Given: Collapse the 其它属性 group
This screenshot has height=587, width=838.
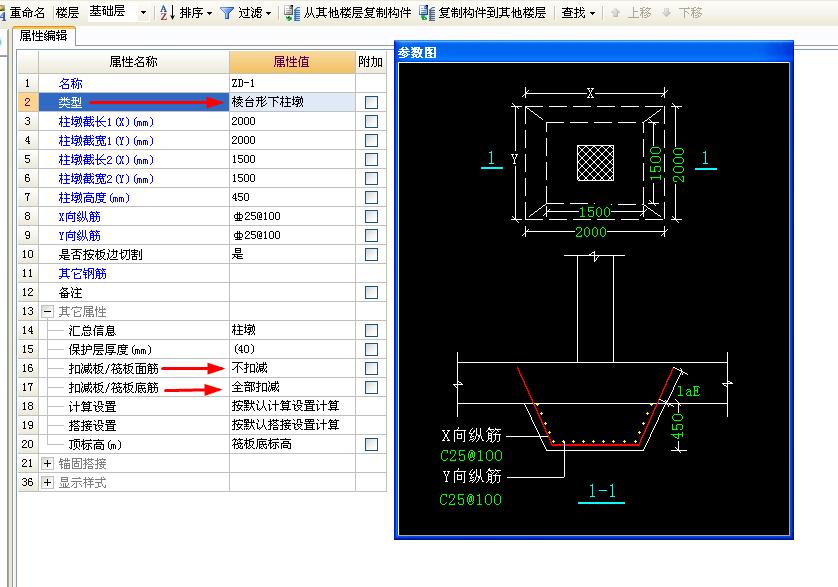Looking at the screenshot, I should 48,311.
